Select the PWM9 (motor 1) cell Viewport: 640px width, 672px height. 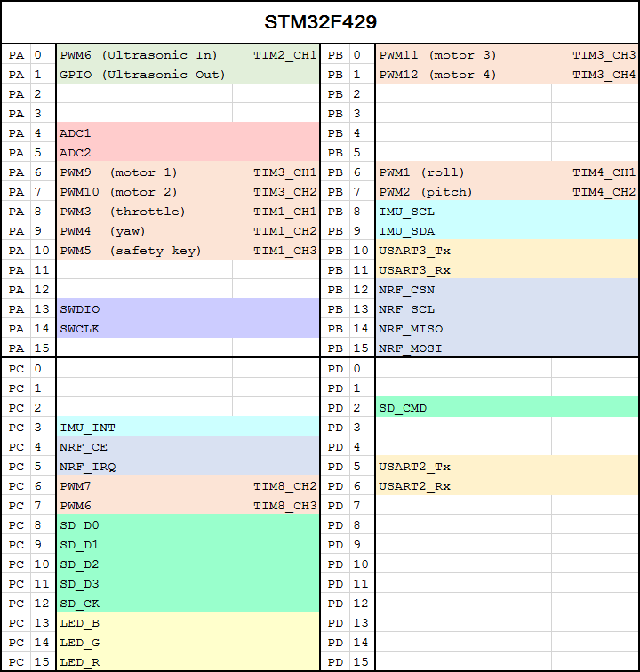[x=145, y=172]
